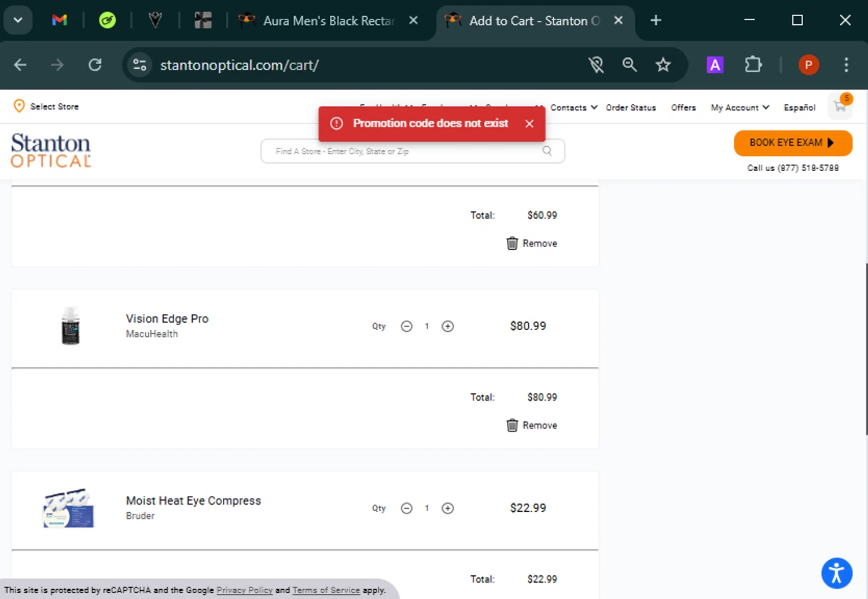Close the Add to Cart tab
The image size is (868, 599).
[618, 20]
